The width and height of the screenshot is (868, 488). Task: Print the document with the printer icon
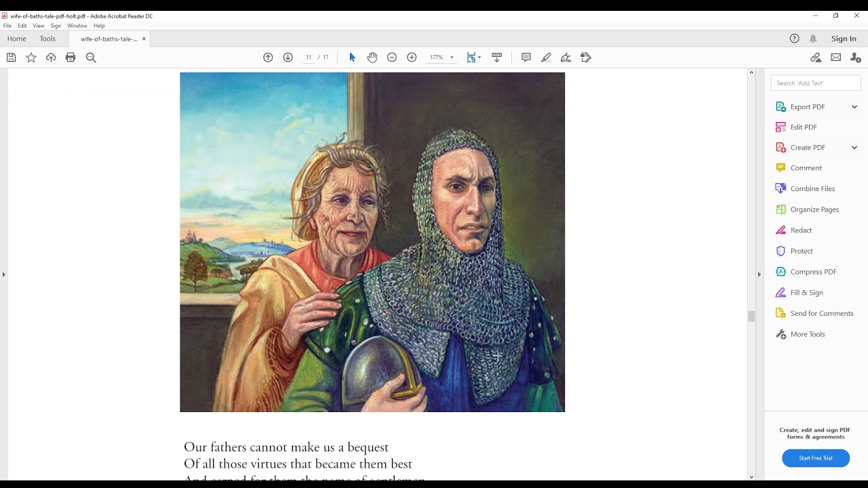tap(71, 58)
